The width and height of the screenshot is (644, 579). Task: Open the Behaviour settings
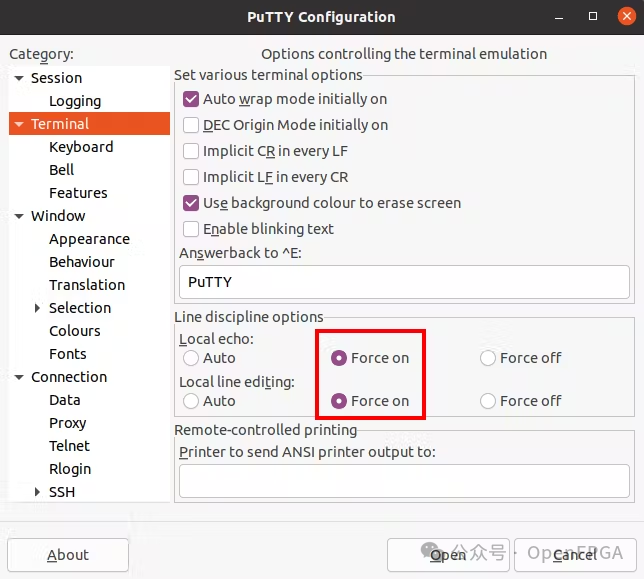point(82,262)
